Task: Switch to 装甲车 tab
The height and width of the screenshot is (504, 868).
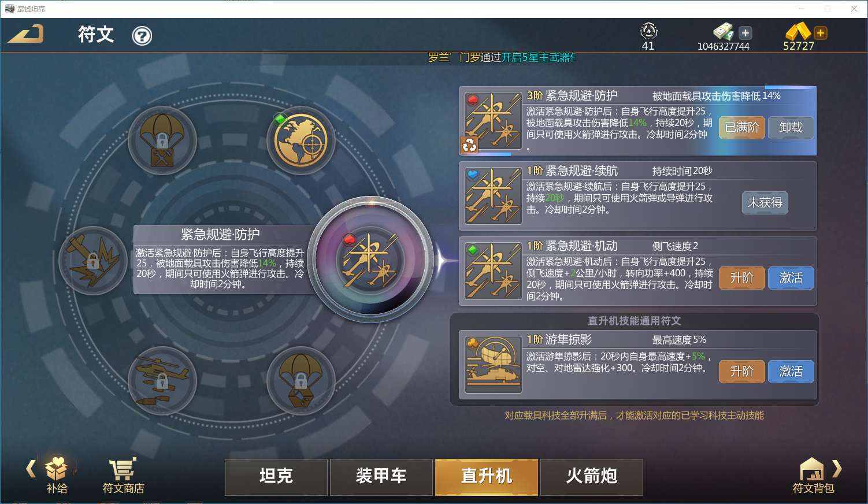Action: [381, 477]
